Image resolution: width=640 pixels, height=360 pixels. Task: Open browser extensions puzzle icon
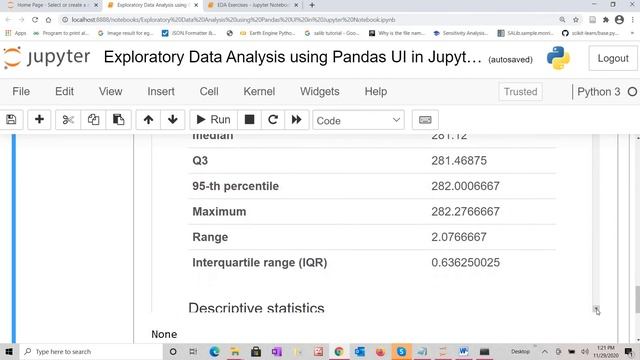[x=606, y=20]
